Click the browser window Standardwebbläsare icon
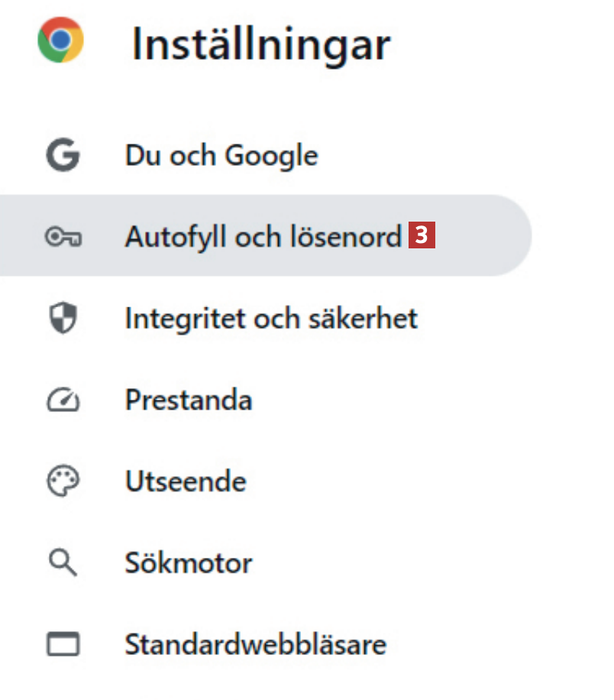Image resolution: width=614 pixels, height=700 pixels. tap(63, 645)
